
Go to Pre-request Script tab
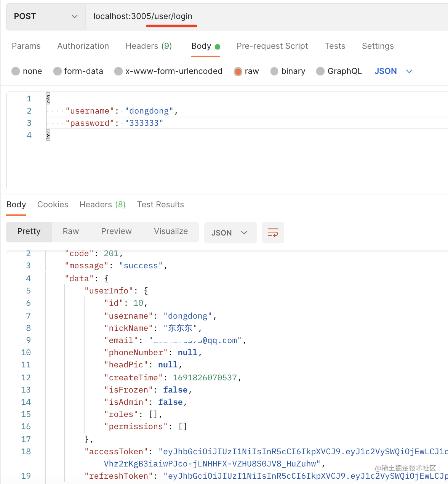272,46
